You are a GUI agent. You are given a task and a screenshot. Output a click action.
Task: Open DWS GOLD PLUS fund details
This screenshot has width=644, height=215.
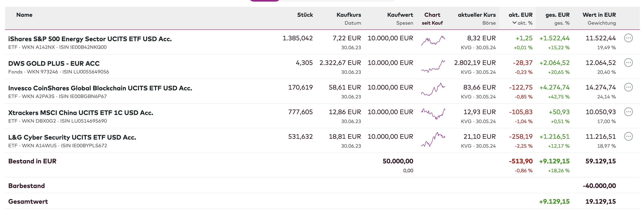point(54,64)
